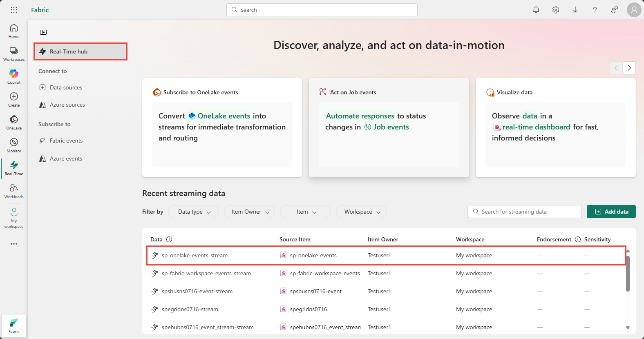The width and height of the screenshot is (644, 339).
Task: Open the notifications bell
Action: [536, 10]
